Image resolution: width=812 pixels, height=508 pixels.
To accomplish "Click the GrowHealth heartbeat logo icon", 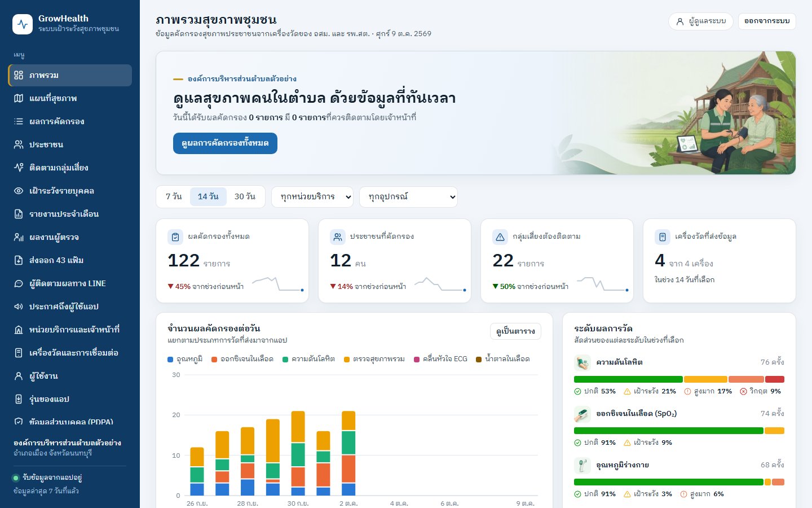I will click(23, 24).
